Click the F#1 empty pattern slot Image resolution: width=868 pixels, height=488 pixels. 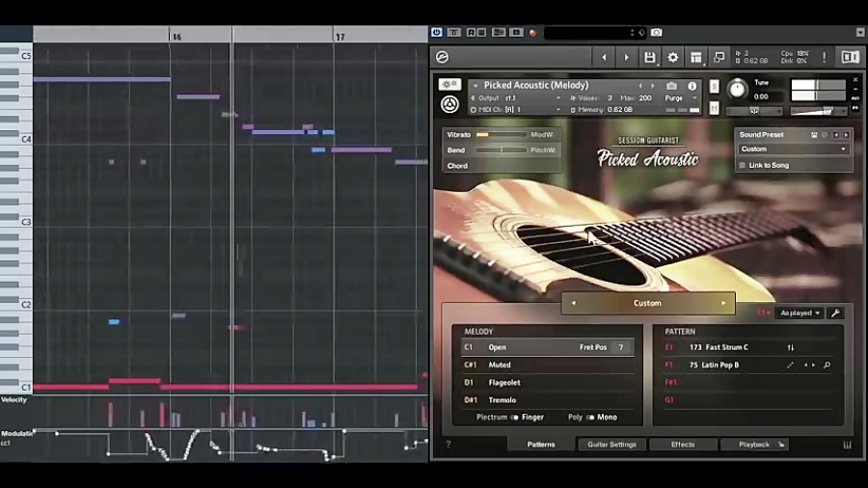pyautogui.click(x=747, y=382)
